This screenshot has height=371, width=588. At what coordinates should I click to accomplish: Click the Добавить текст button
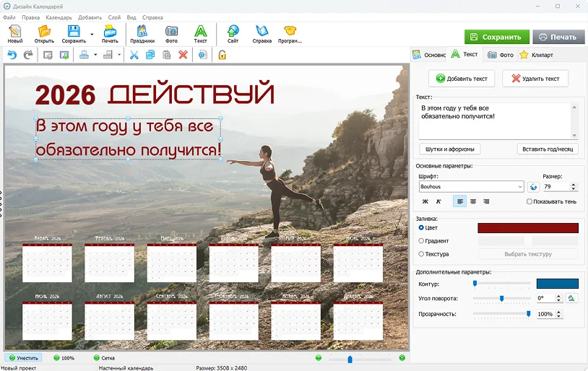point(461,79)
